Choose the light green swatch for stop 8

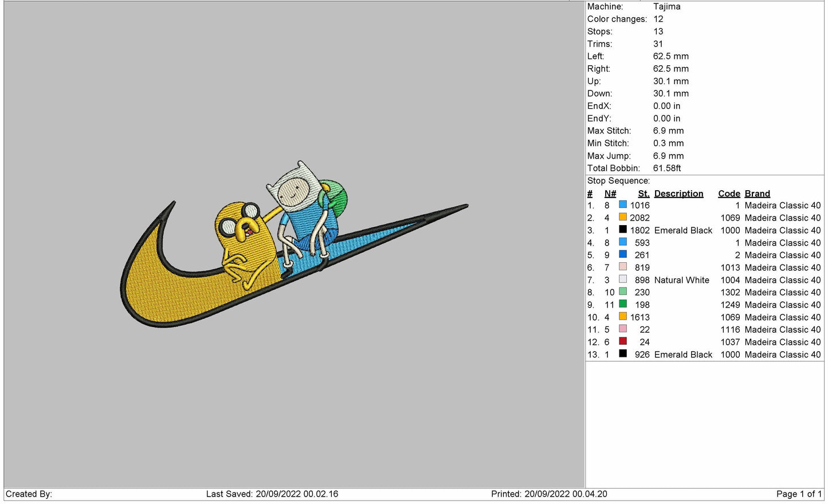(622, 292)
